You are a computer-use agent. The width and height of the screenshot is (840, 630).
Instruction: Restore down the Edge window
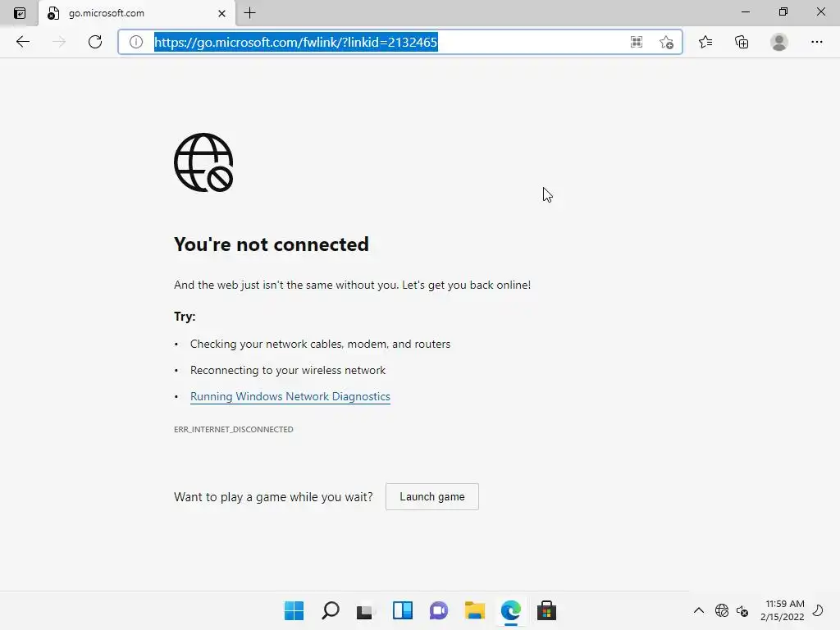(x=783, y=11)
